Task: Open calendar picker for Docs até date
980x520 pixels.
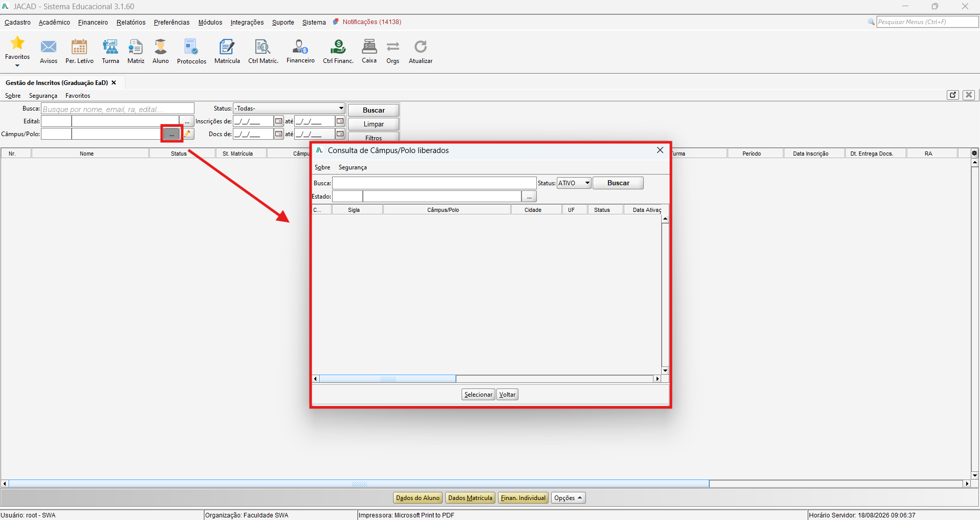Action: click(340, 134)
